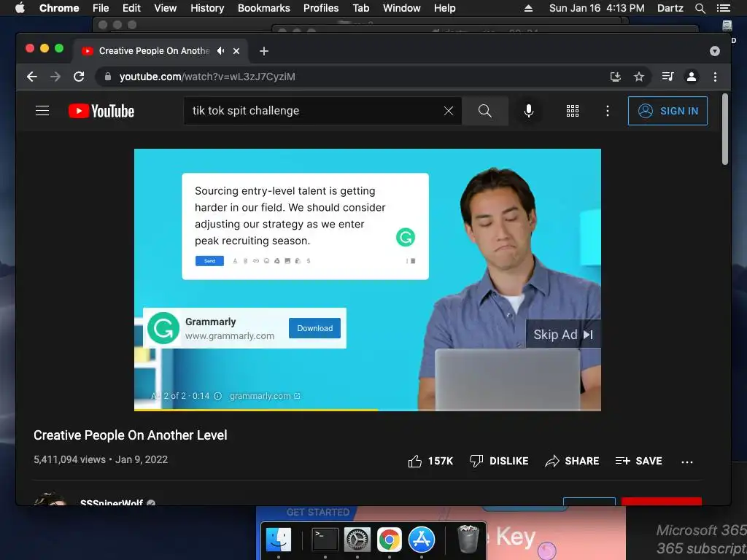Launch Terminal from the Dock
Screen dimensions: 747x560
pos(325,540)
